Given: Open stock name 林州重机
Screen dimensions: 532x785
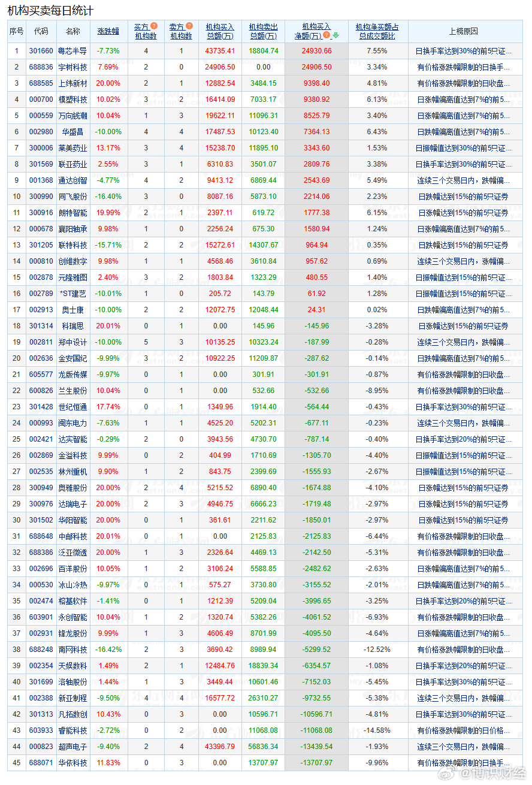Looking at the screenshot, I should tap(72, 472).
